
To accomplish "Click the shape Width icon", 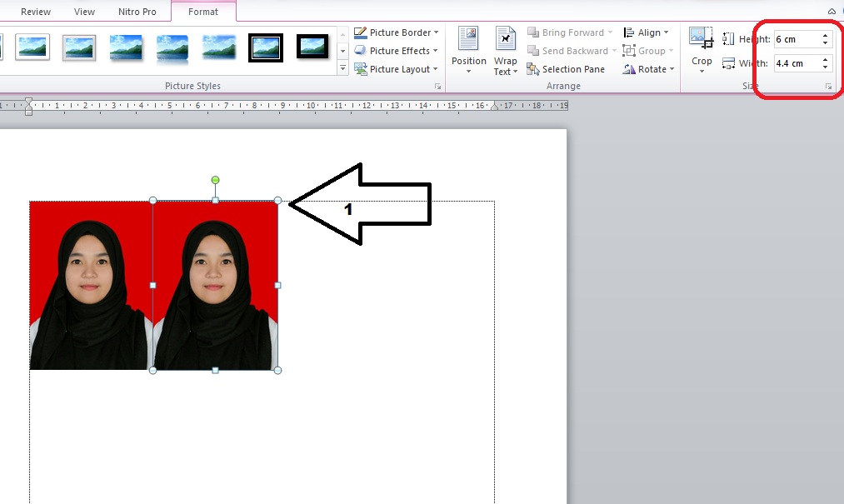I will pyautogui.click(x=728, y=63).
